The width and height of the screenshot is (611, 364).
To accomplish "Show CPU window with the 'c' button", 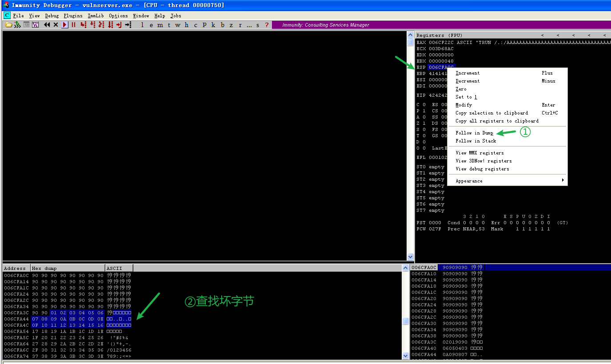I will (x=196, y=25).
